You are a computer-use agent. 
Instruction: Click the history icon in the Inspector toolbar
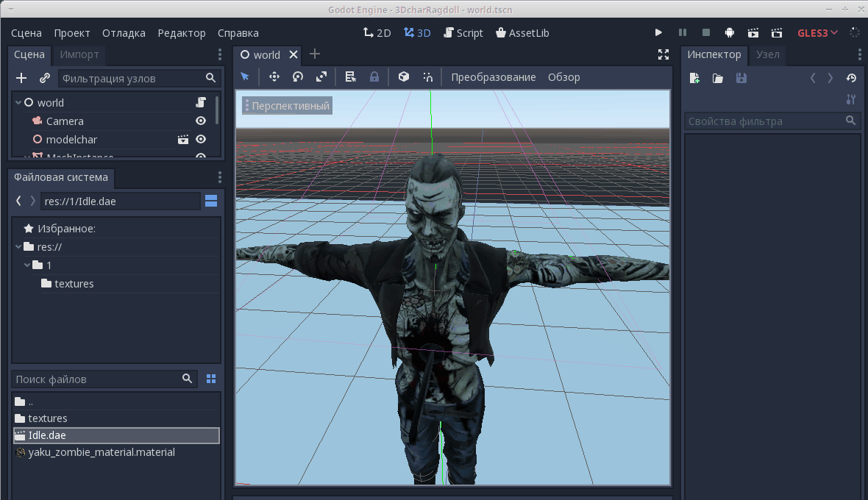(851, 78)
